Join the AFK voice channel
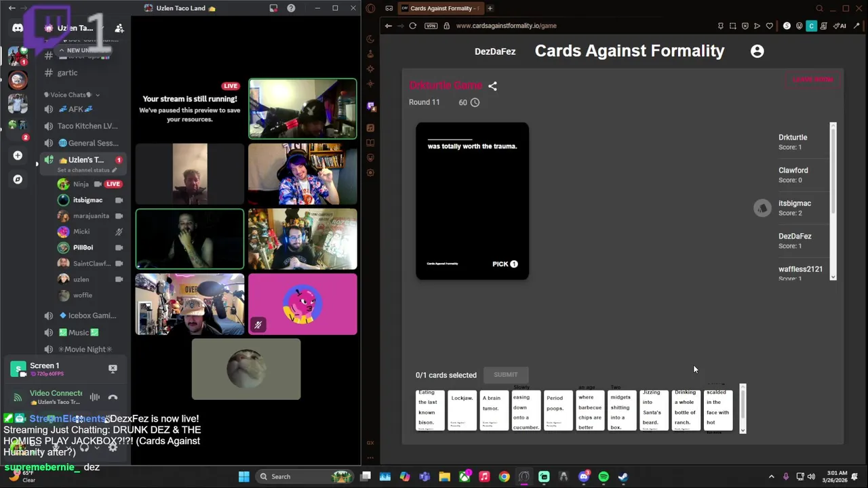Viewport: 868px width, 488px height. pyautogui.click(x=80, y=109)
